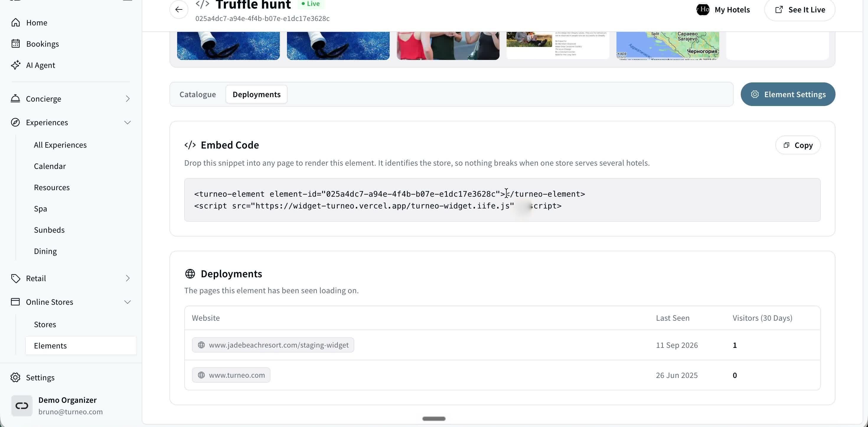Viewport: 868px width, 427px height.
Task: Open the map thumbnail image
Action: pyautogui.click(x=668, y=46)
